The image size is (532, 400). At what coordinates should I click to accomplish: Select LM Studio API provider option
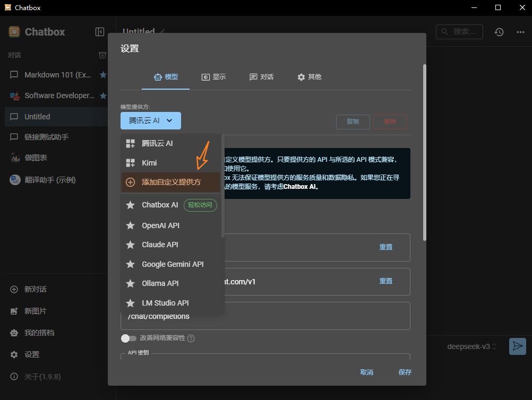point(171,303)
